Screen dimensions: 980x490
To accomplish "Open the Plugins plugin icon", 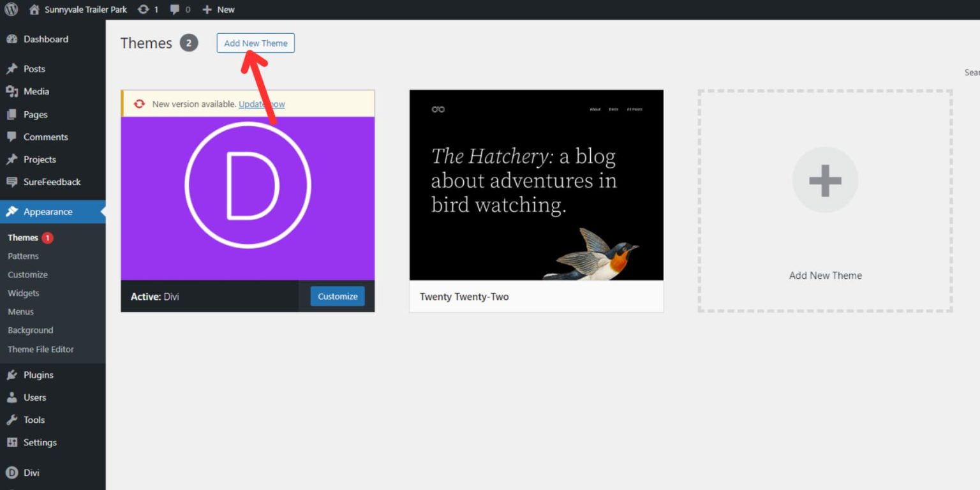I will [x=13, y=375].
